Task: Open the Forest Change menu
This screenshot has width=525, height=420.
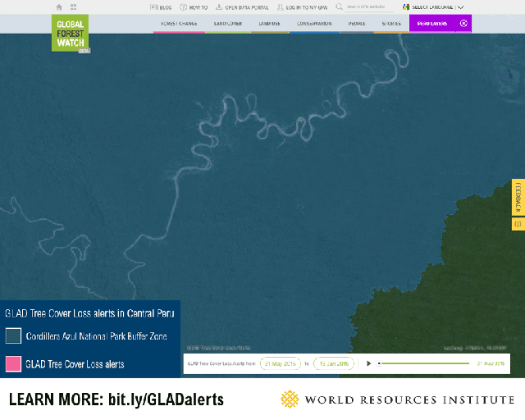Action: 179,24
